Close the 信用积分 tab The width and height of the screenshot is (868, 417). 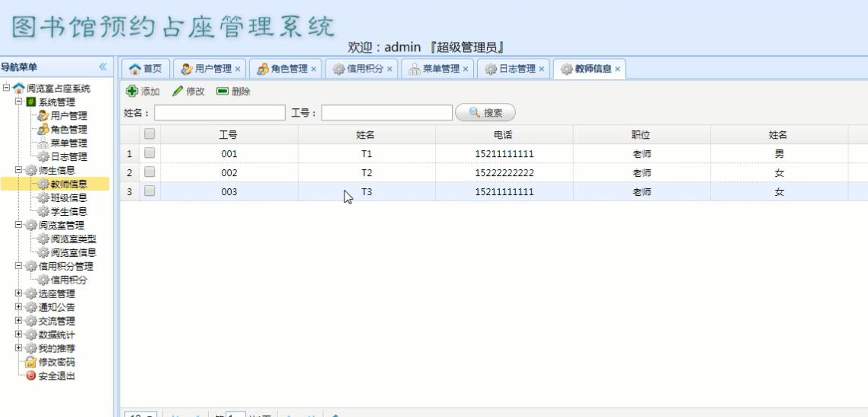[x=389, y=69]
